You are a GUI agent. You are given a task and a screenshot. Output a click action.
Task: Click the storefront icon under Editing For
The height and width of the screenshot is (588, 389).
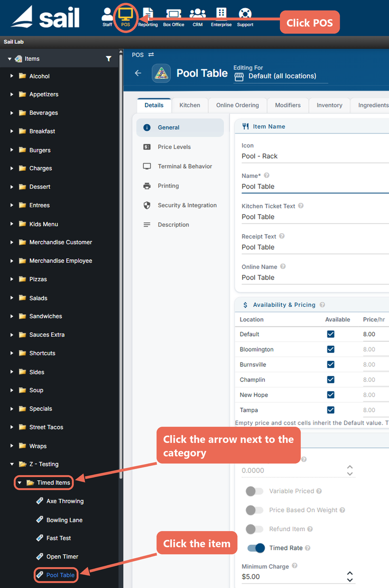(239, 76)
